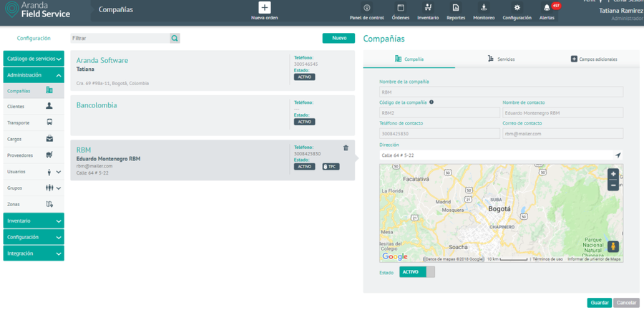Click the Street View pegman icon
Screen dimensions: 644x310
pos(613,246)
